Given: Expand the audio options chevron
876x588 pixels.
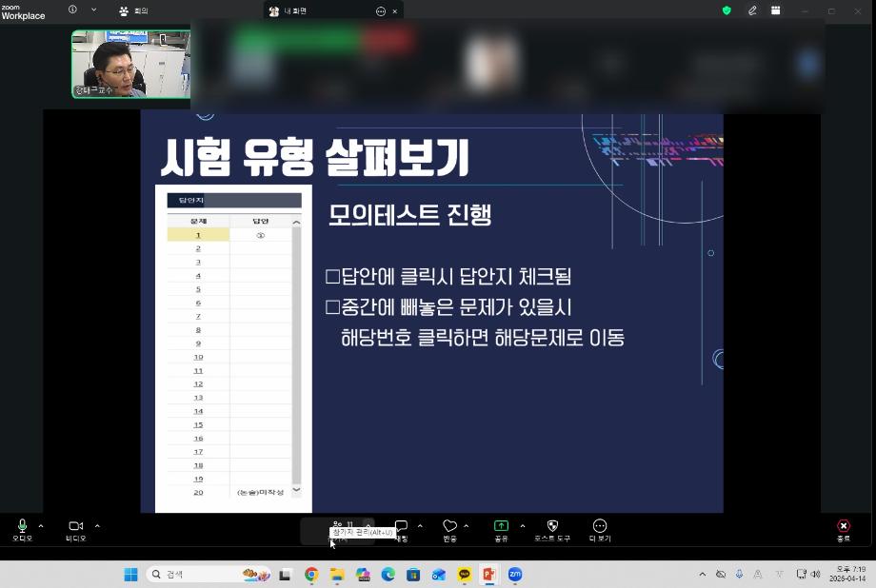Looking at the screenshot, I should pyautogui.click(x=40, y=525).
